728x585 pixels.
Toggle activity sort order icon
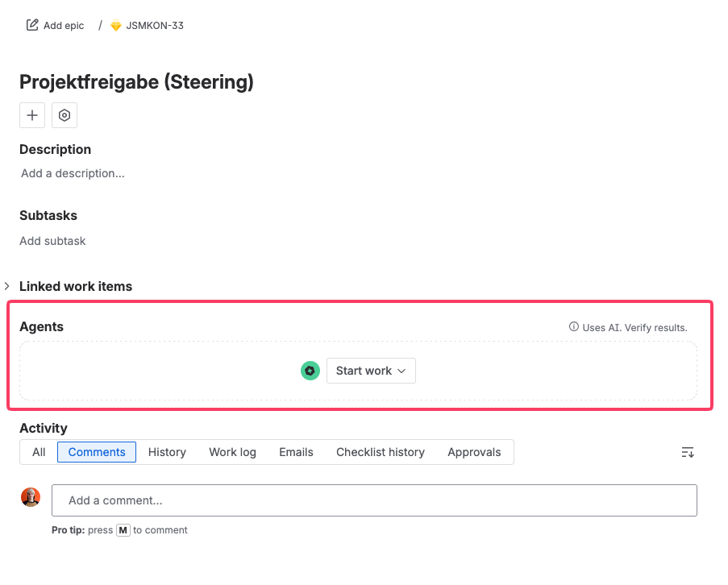pyautogui.click(x=688, y=452)
